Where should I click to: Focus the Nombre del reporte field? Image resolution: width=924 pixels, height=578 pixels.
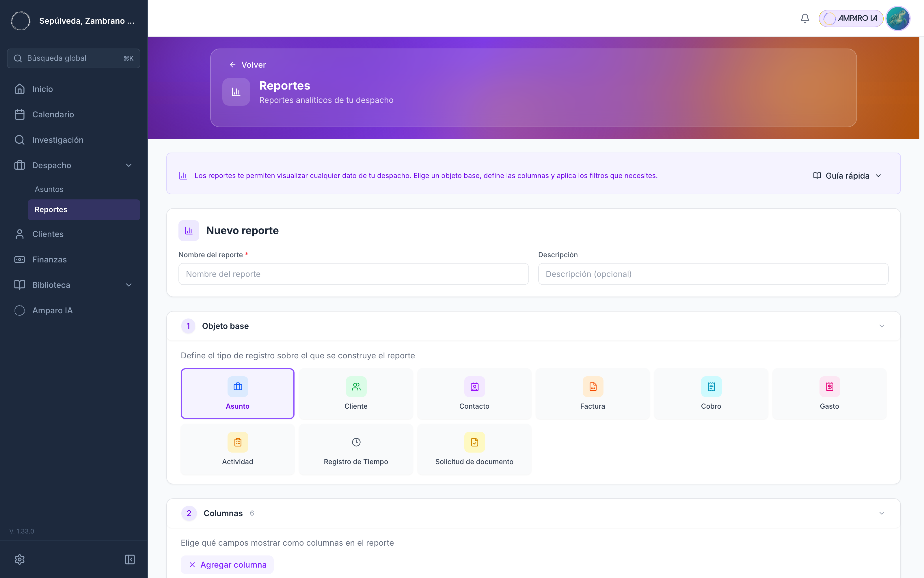pos(353,274)
